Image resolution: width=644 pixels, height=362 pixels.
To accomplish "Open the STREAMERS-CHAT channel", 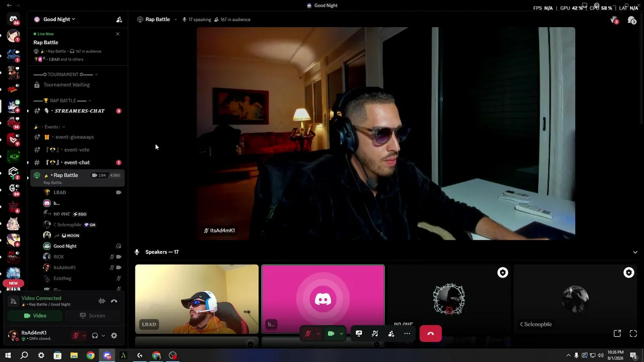I will coord(76,111).
